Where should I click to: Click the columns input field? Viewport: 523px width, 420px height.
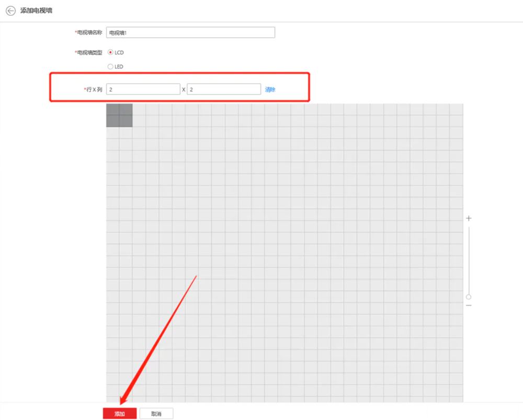(224, 89)
